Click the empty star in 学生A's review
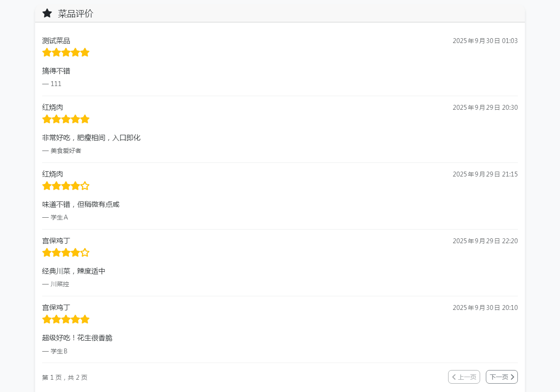Viewport: 560px width, 392px height. 85,186
